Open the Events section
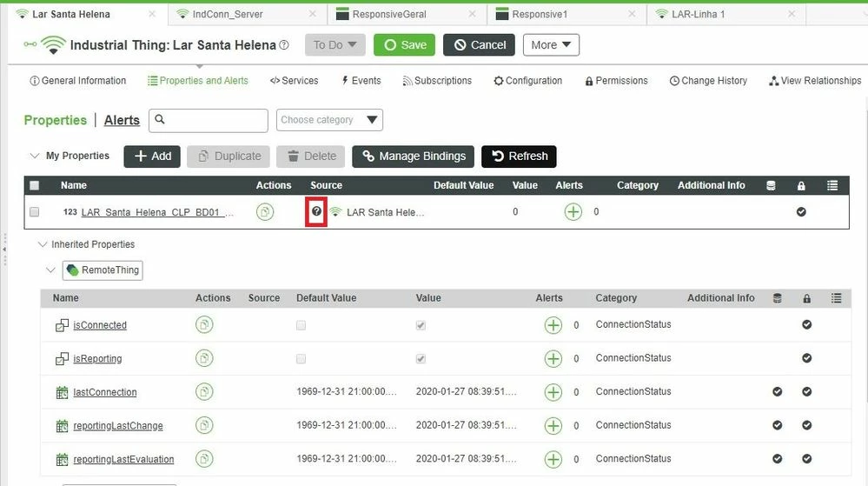868x486 pixels. coord(361,80)
